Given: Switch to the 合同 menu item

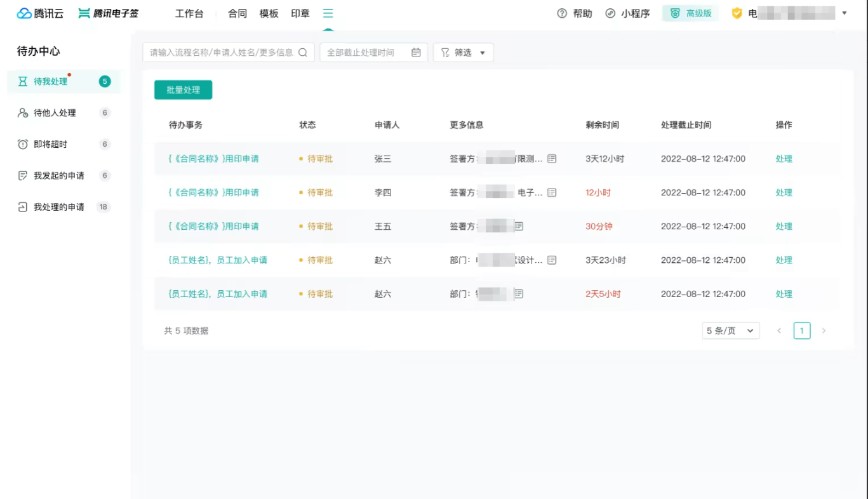Looking at the screenshot, I should coord(237,13).
